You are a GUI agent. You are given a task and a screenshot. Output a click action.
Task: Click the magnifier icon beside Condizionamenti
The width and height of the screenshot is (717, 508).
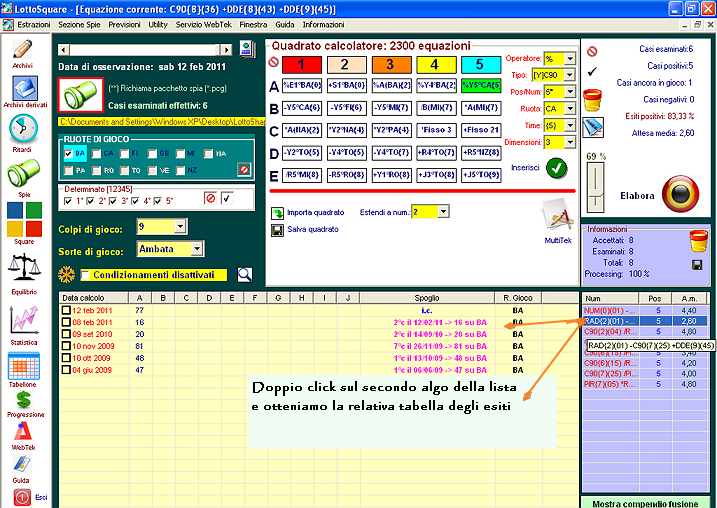pyautogui.click(x=245, y=274)
